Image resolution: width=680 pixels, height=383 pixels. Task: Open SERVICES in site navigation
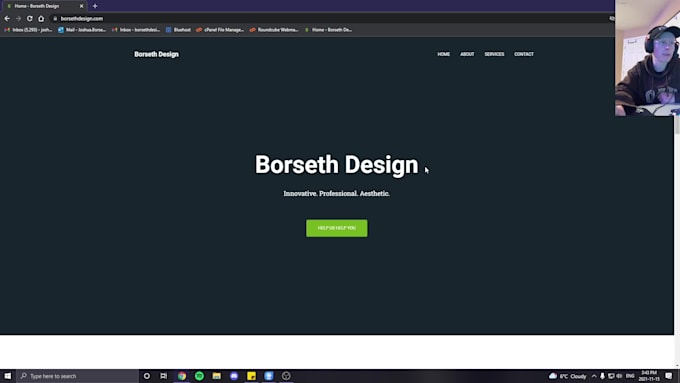click(x=494, y=54)
